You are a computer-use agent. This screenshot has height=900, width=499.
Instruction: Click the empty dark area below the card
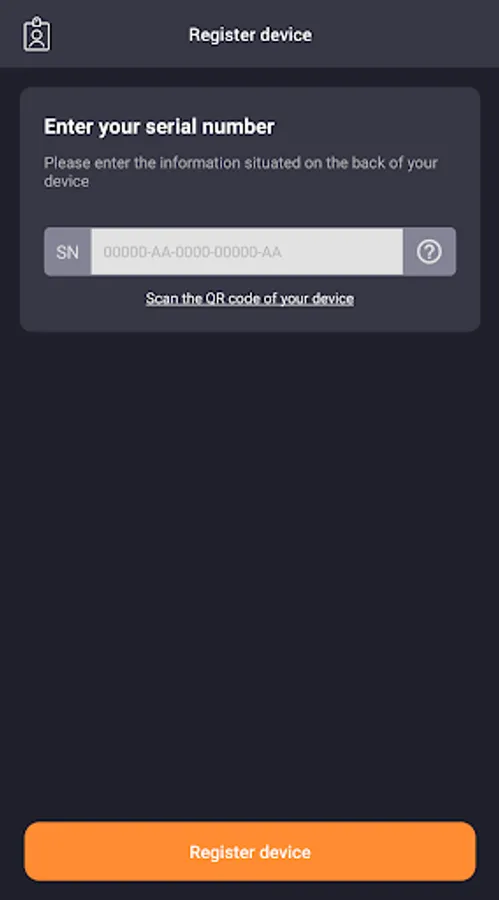coord(250,574)
